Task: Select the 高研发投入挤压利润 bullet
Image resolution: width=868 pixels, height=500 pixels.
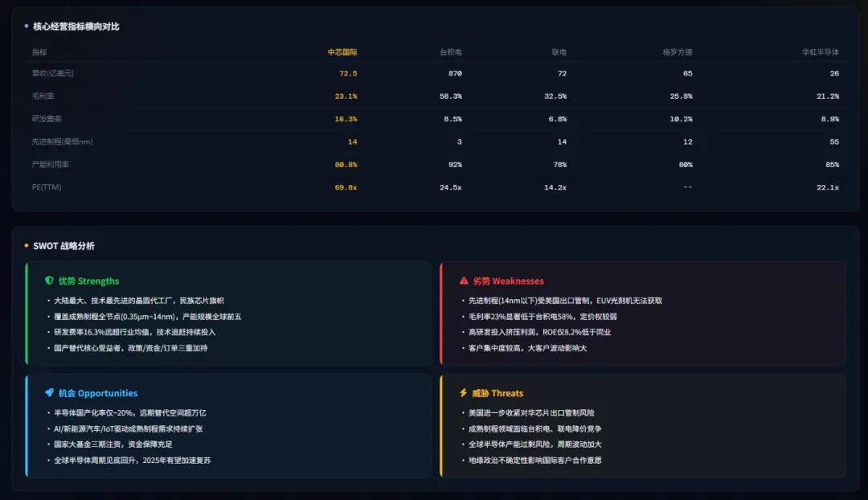Action: click(540, 332)
